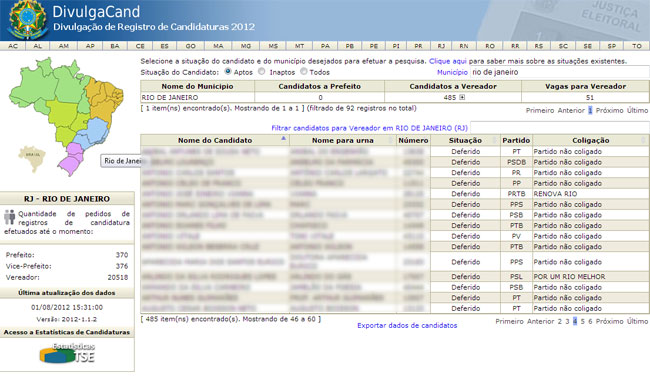Open the PR state tab

click(x=418, y=46)
